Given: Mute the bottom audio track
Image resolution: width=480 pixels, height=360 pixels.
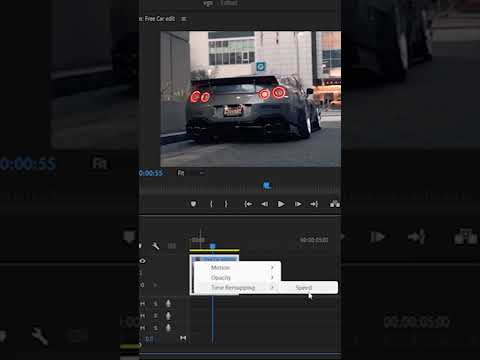Looking at the screenshot, I should click(143, 328).
